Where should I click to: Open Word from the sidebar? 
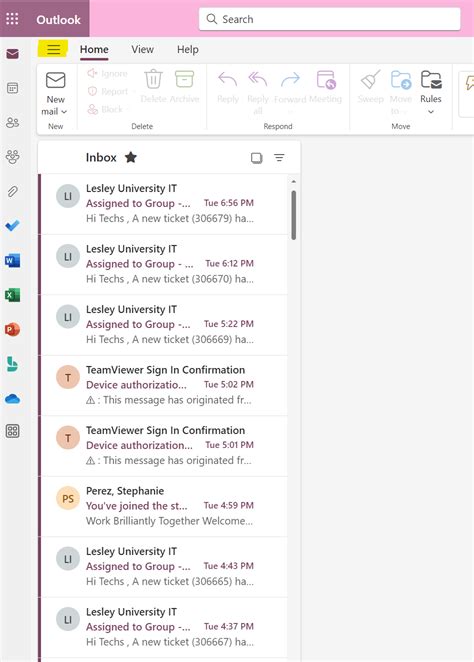[13, 260]
